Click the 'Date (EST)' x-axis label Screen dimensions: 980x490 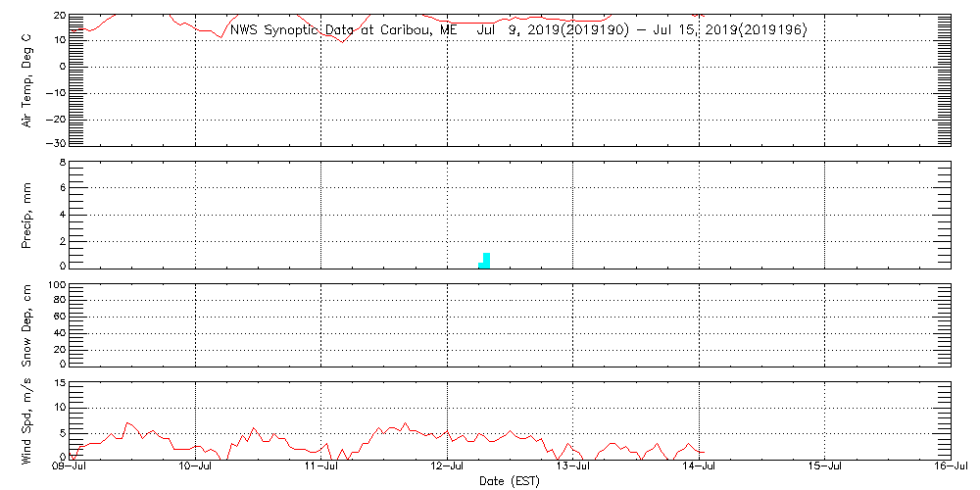coord(509,481)
